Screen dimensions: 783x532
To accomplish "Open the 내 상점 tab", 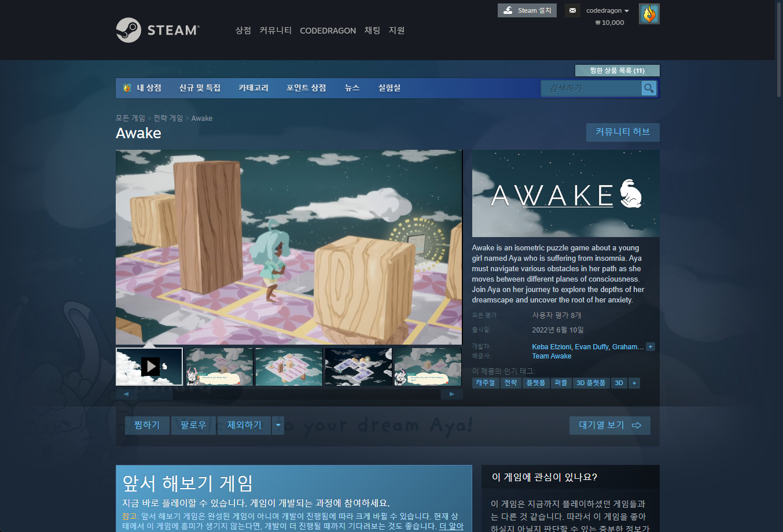I will [x=142, y=88].
